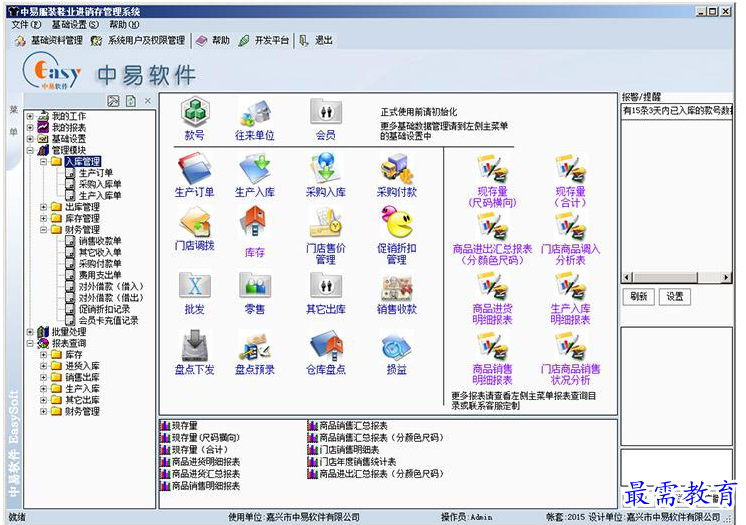Click the alert panel horizontal scrollbar
Image resolution: width=746 pixels, height=525 pixels.
pyautogui.click(x=677, y=277)
